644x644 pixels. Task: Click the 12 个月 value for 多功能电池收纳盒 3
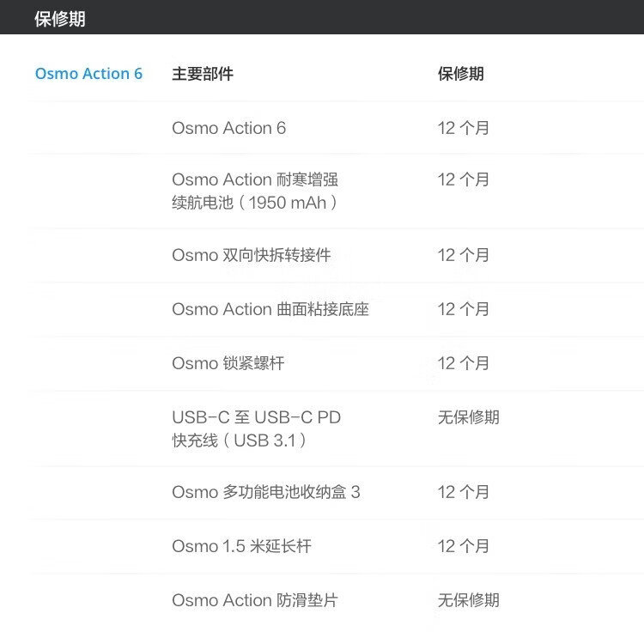[x=464, y=492]
